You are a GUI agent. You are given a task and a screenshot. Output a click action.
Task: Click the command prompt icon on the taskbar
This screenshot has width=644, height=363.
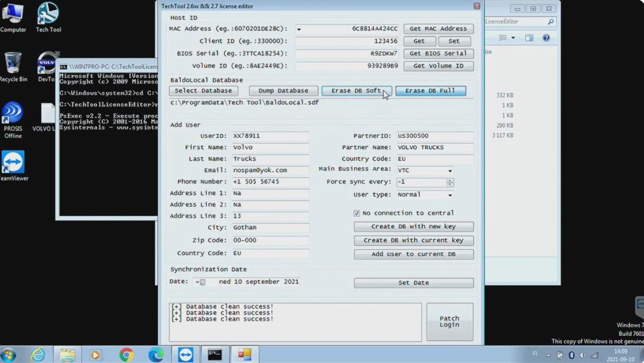coord(215,354)
